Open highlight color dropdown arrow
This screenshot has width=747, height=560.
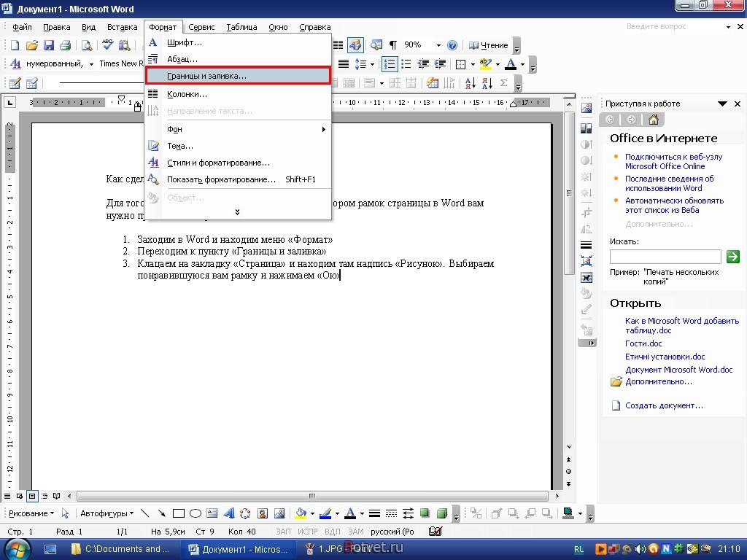498,64
